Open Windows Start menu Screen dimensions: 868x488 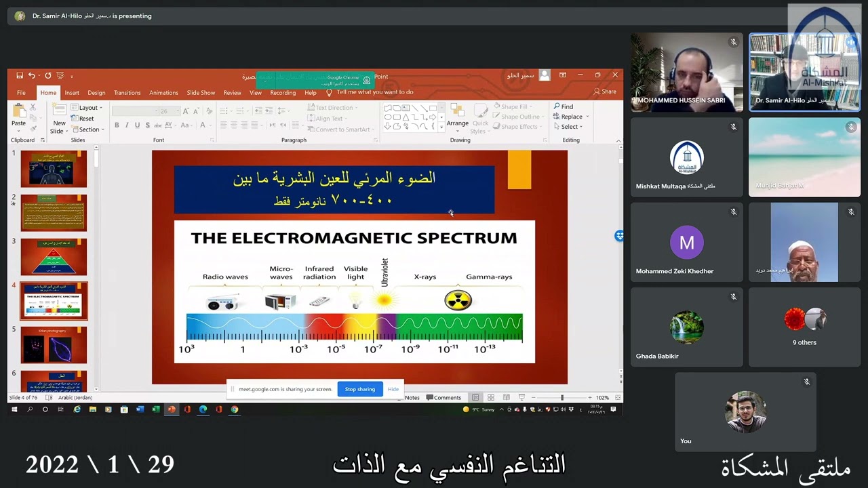[14, 409]
